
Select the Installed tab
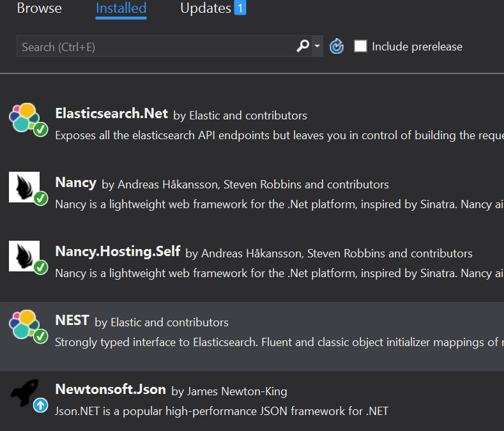121,8
